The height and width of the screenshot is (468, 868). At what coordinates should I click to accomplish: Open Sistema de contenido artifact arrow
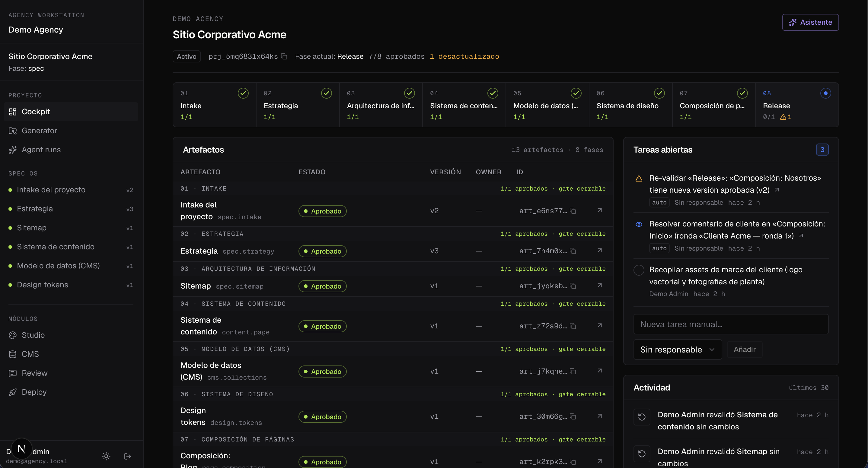click(x=600, y=326)
